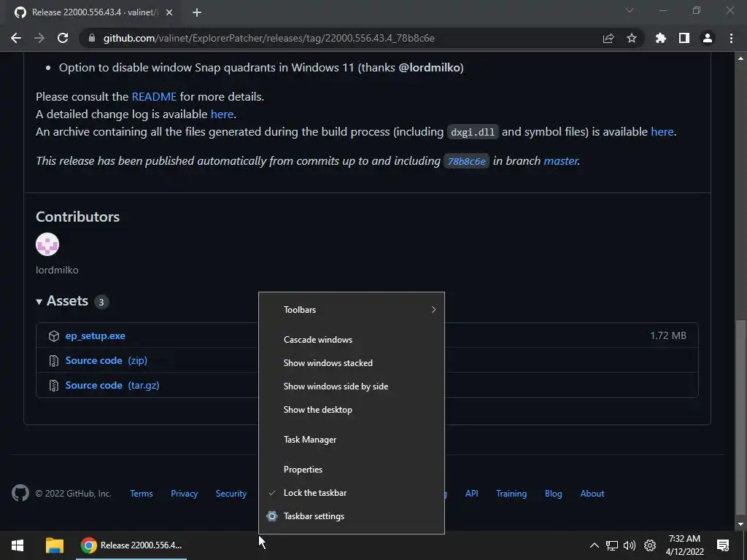Open a new tab with the plus button
Image resolution: width=747 pixels, height=560 pixels.
click(197, 12)
